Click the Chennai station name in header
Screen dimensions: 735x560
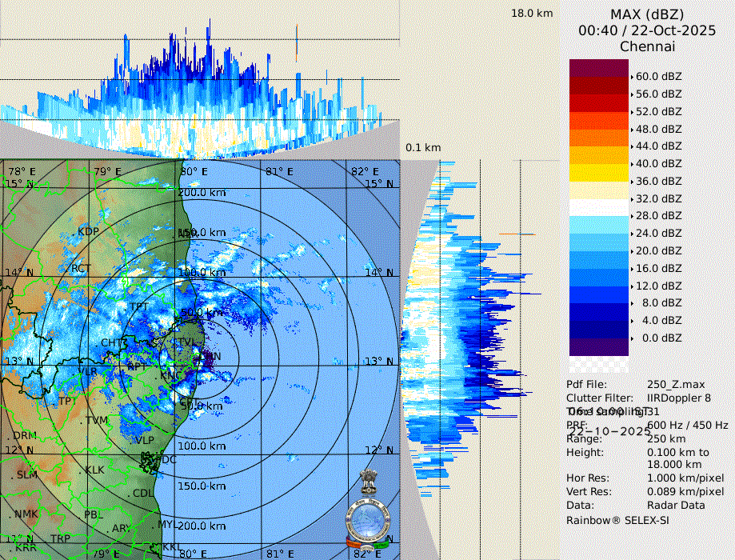[647, 46]
